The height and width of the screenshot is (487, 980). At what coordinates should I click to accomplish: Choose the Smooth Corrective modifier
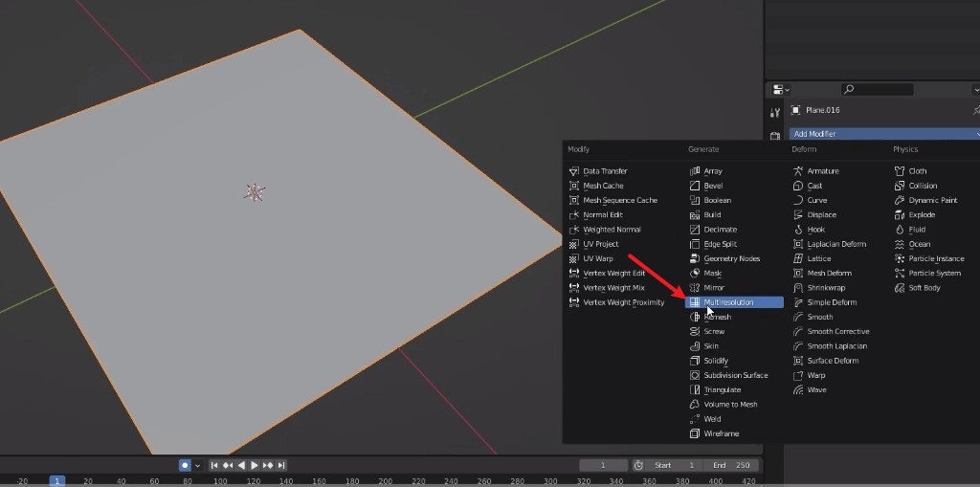831,331
